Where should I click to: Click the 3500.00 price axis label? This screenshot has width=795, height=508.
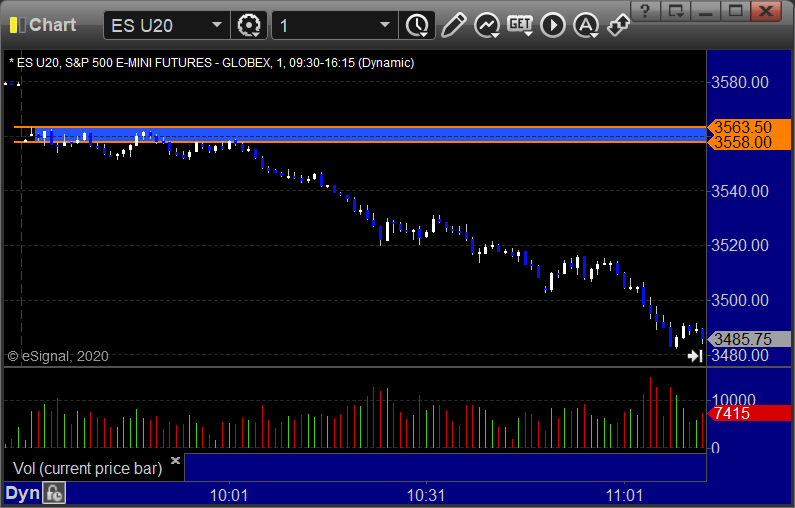(x=740, y=300)
